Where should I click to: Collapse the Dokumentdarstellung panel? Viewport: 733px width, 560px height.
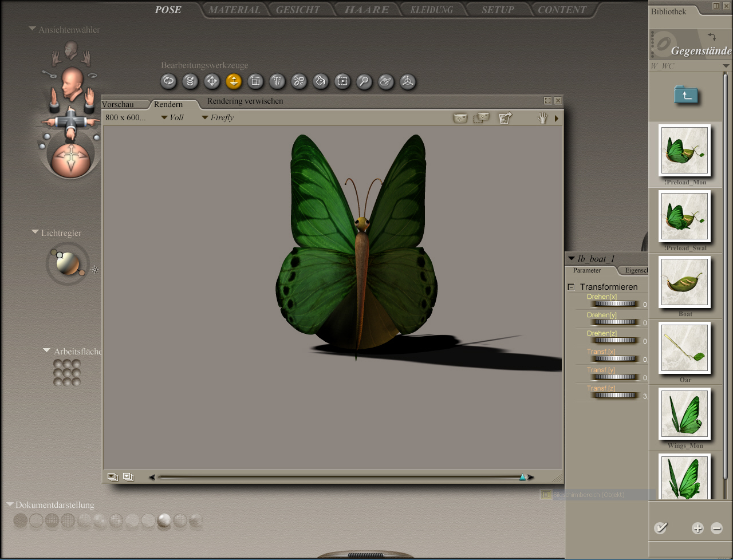pyautogui.click(x=10, y=504)
